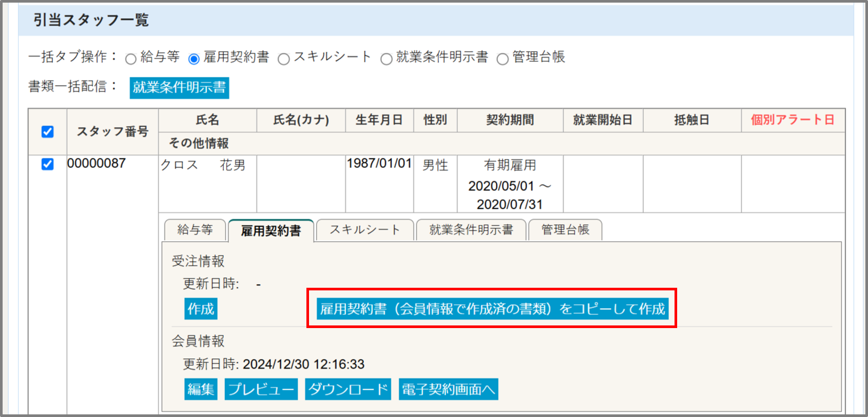Click the 抵触日 column header
This screenshot has height=417, width=868.
692,120
